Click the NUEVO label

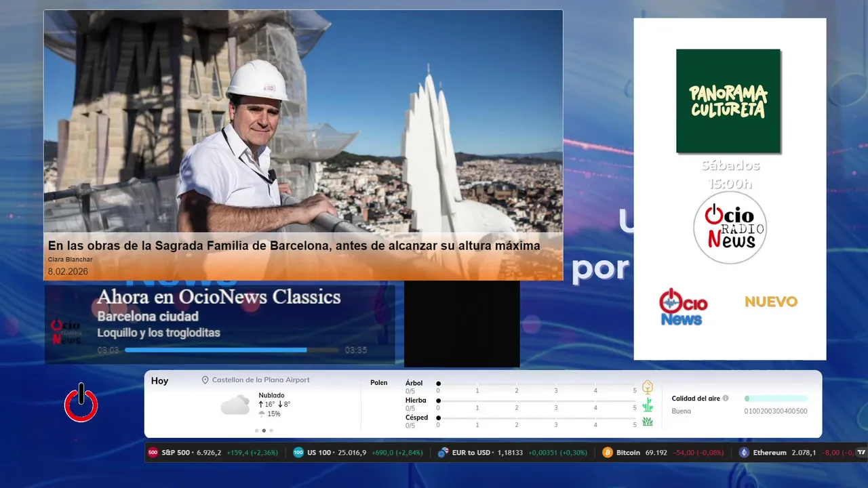pos(771,302)
